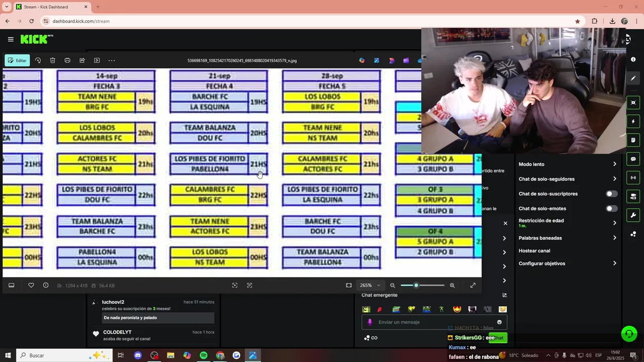This screenshot has height=362, width=644.
Task: Reload the dashboard.kick.com page
Action: point(31,21)
